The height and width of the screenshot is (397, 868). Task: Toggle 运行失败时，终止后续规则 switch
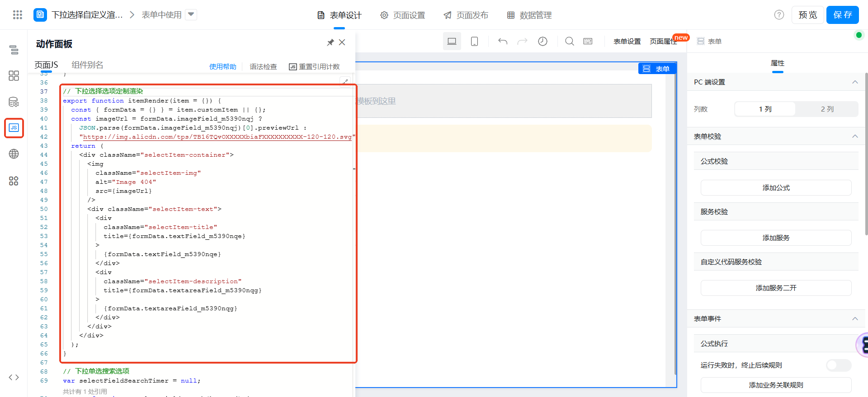(839, 365)
